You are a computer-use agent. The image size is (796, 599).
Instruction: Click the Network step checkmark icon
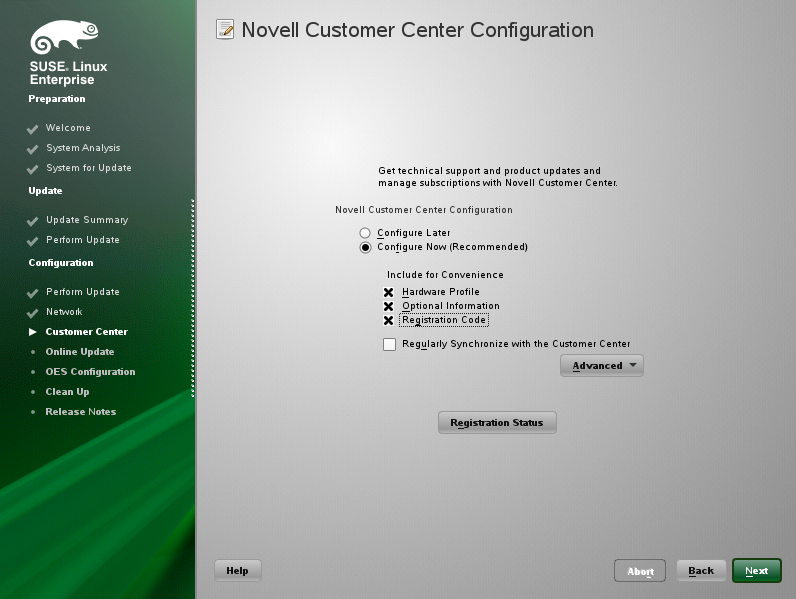coord(32,313)
